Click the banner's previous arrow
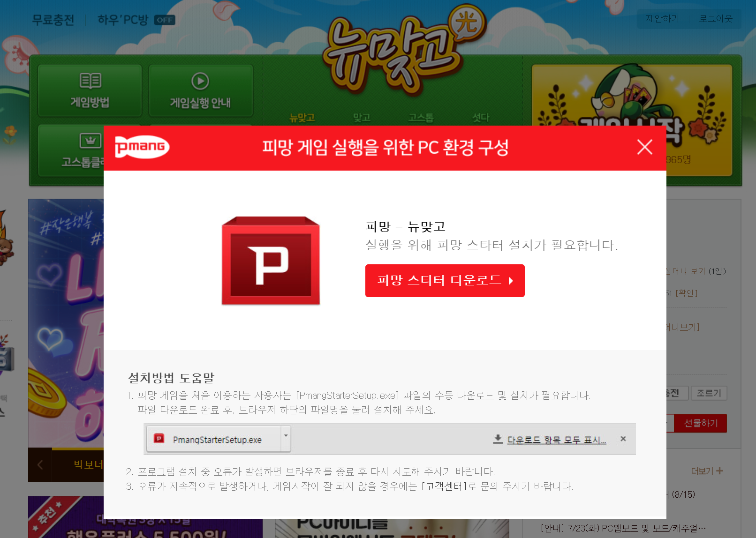 [x=40, y=465]
